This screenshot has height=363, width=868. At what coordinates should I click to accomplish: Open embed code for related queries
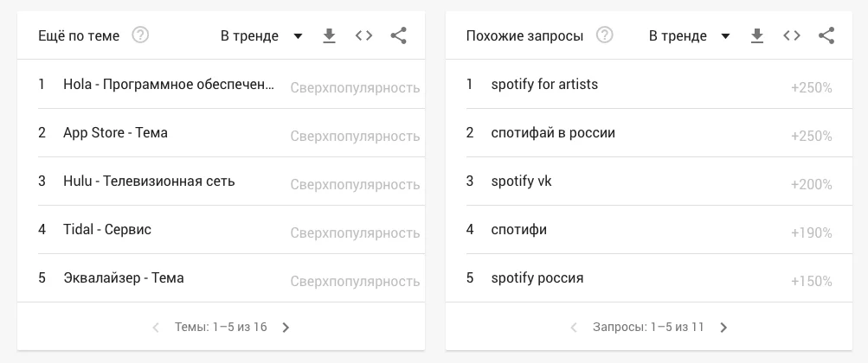(792, 35)
